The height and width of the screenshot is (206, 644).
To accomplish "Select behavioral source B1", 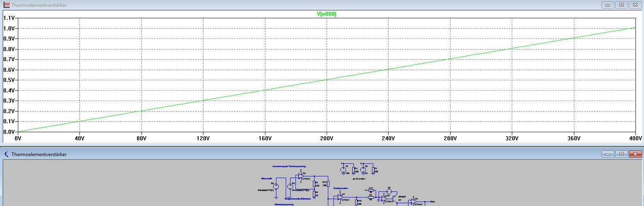I will [x=290, y=186].
